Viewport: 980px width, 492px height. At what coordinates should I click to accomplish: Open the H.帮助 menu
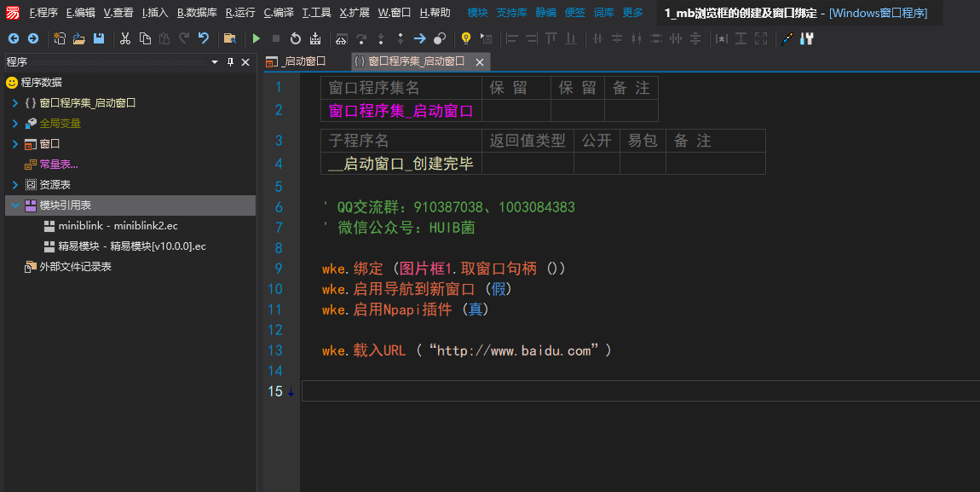435,13
